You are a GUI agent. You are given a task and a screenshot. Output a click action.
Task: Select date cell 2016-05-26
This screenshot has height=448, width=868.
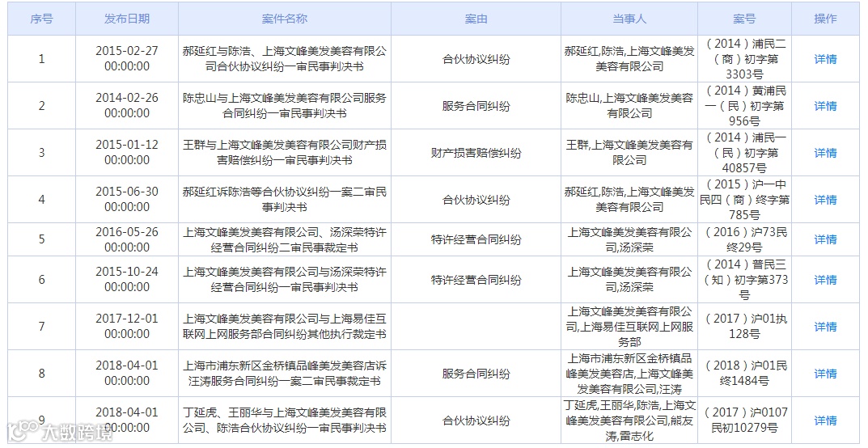pos(127,239)
